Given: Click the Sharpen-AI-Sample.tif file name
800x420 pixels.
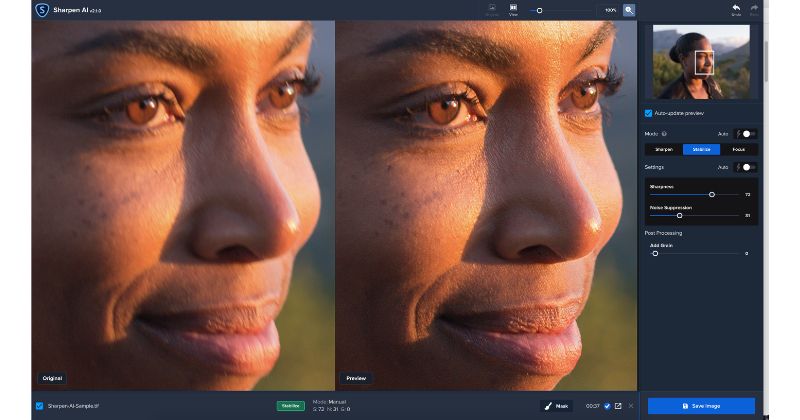Looking at the screenshot, I should point(73,406).
